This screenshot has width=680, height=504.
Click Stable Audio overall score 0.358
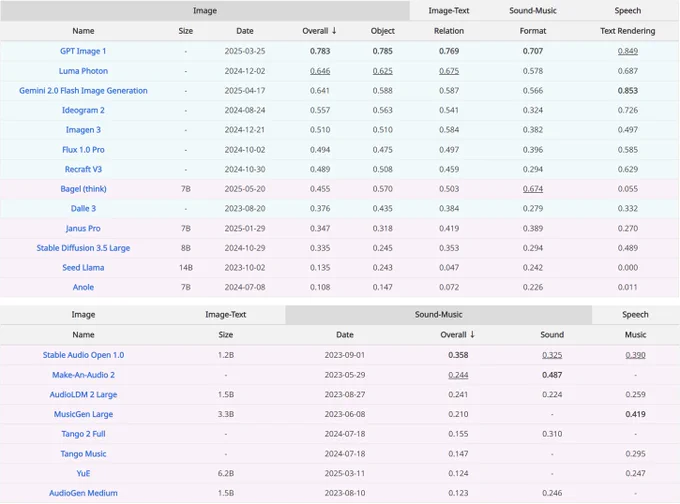458,355
